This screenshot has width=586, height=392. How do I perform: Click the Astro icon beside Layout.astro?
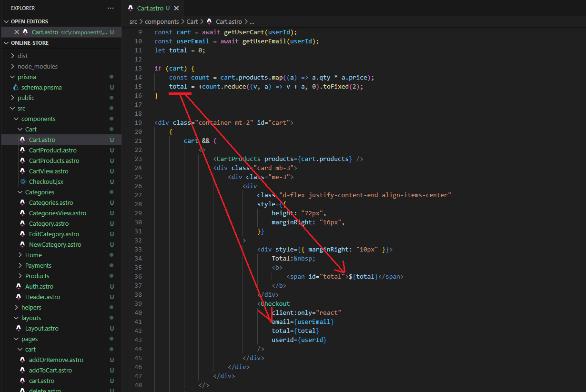pyautogui.click(x=19, y=328)
